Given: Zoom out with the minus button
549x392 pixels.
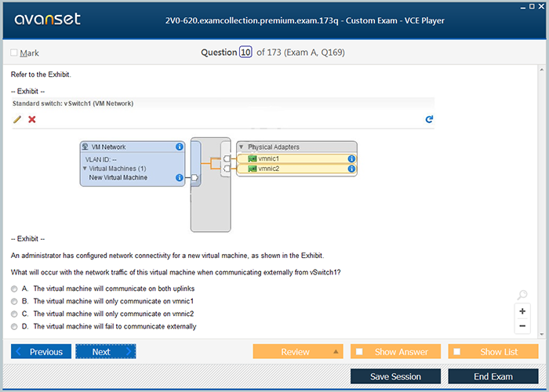Looking at the screenshot, I should [522, 326].
